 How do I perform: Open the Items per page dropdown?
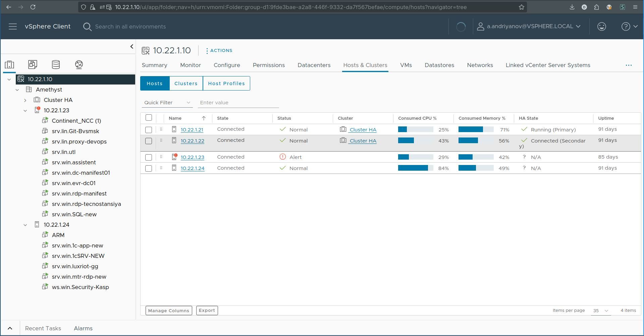[600, 311]
